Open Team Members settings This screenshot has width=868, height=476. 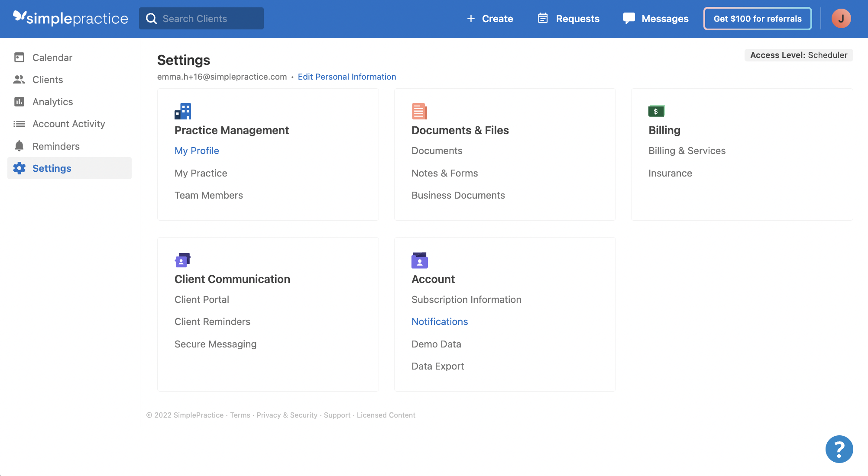click(x=209, y=195)
